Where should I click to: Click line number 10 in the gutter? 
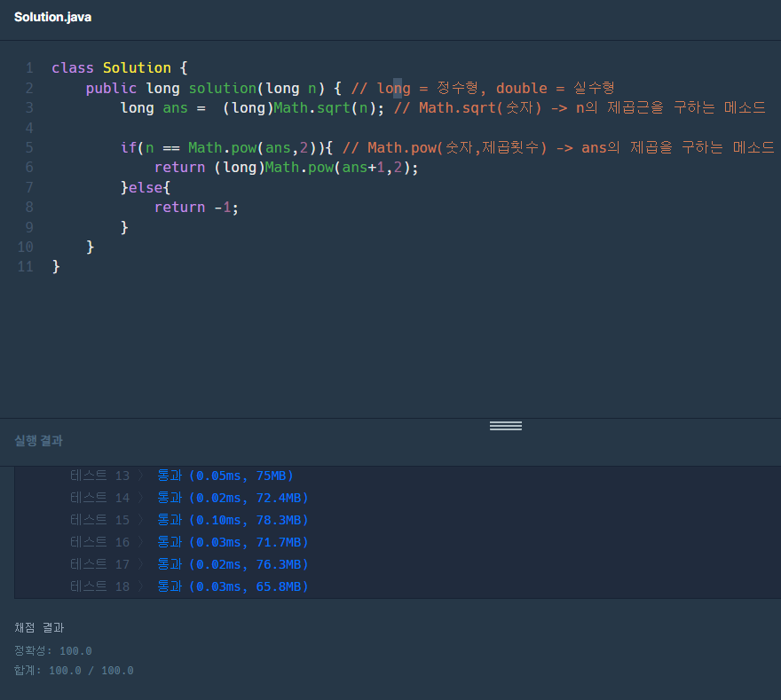[26, 247]
